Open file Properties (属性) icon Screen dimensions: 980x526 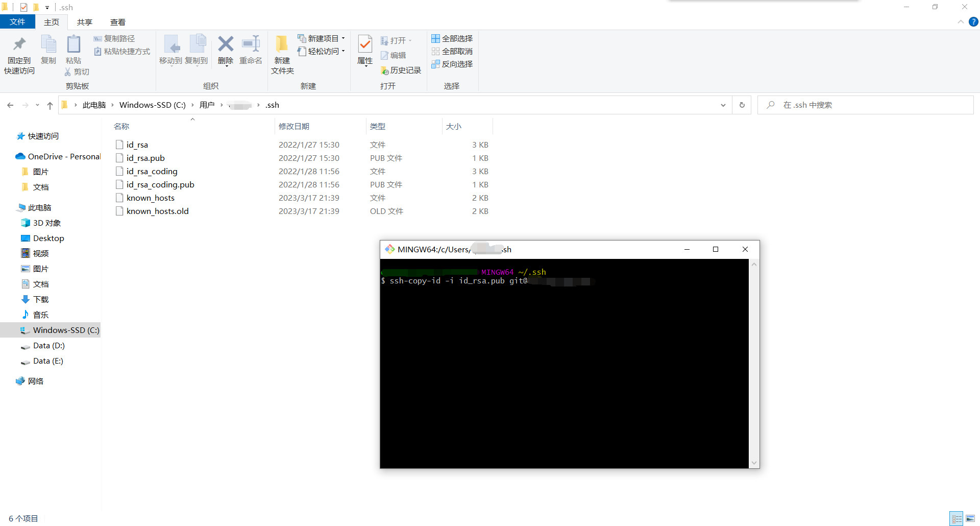click(x=365, y=50)
